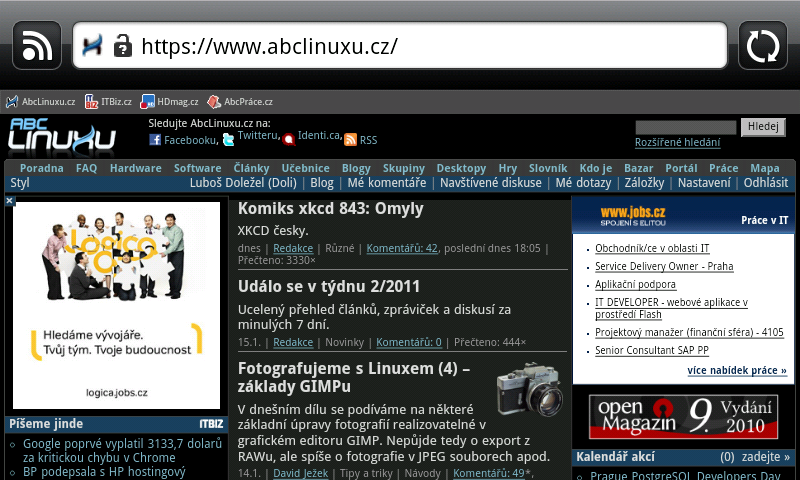Open Záložky in the user bar

(644, 183)
